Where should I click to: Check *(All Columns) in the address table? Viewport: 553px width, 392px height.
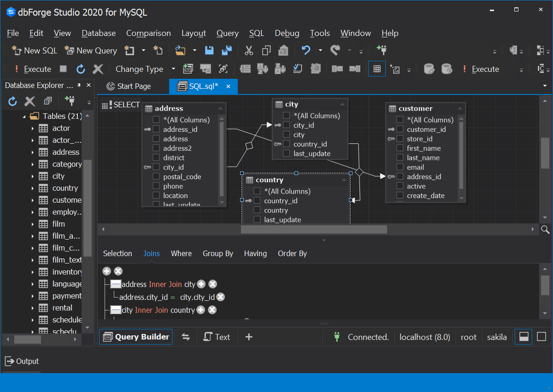155,119
